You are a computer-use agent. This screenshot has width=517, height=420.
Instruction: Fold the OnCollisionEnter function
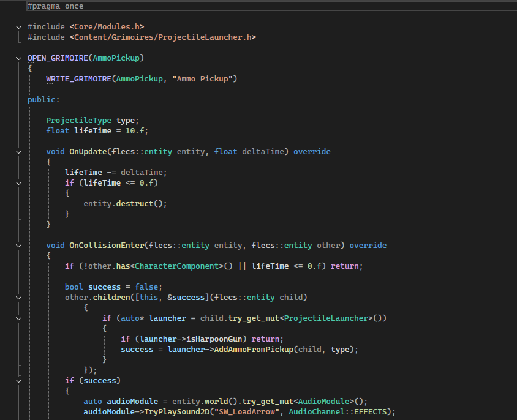tap(19, 245)
